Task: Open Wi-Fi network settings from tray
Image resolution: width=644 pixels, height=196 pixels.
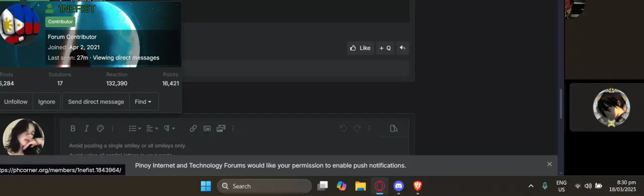Action: click(x=578, y=186)
